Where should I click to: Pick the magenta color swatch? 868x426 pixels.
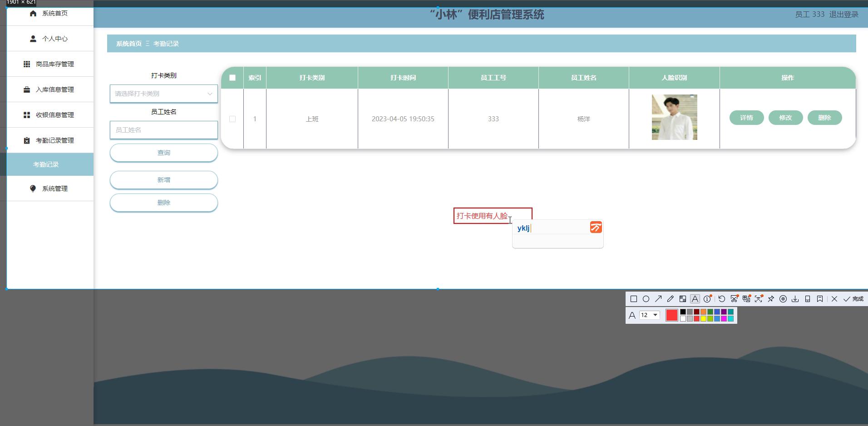pos(724,318)
